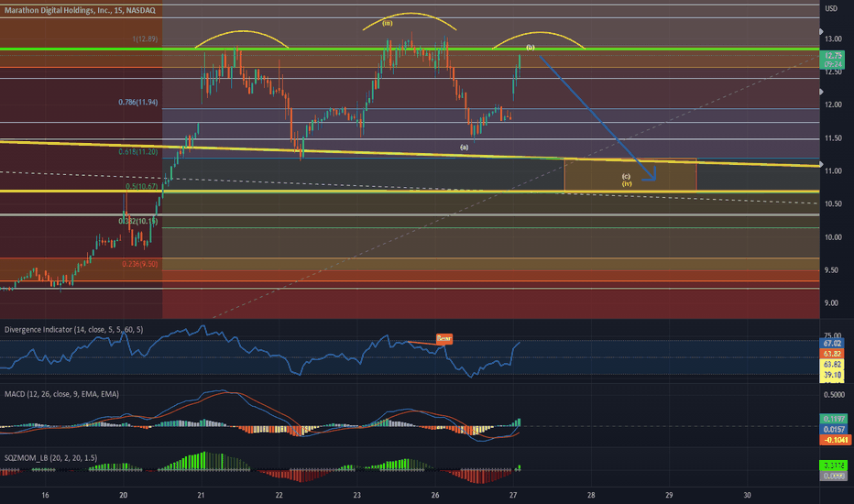This screenshot has height=504, width=854.
Task: Click the (b) wave label
Action: click(x=531, y=48)
